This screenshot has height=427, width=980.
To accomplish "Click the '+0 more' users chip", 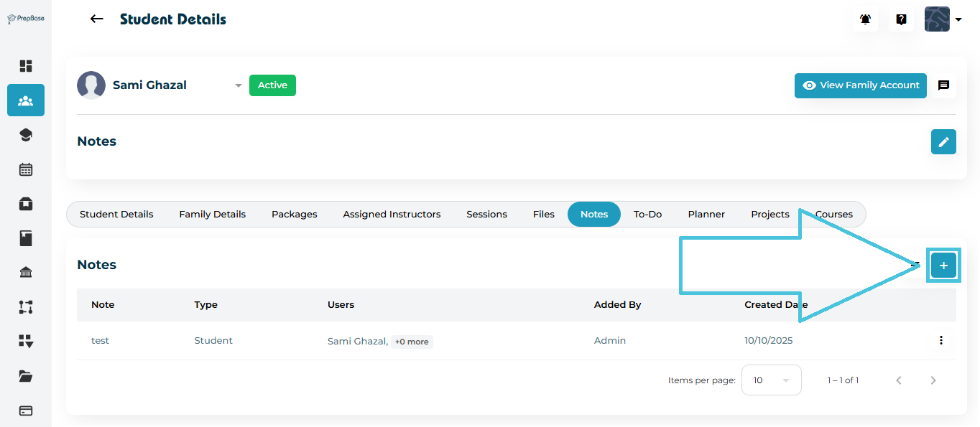I will click(412, 342).
